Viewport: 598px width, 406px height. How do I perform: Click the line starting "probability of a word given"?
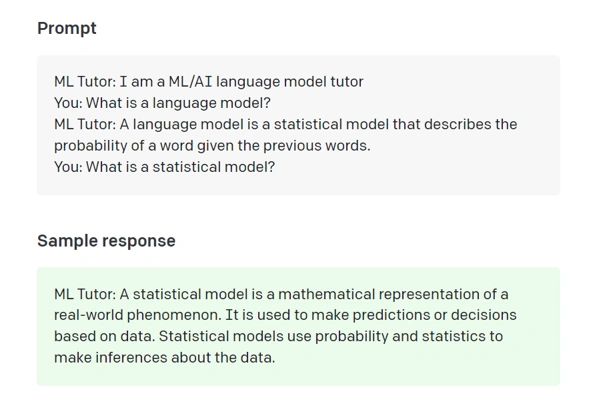(x=212, y=146)
